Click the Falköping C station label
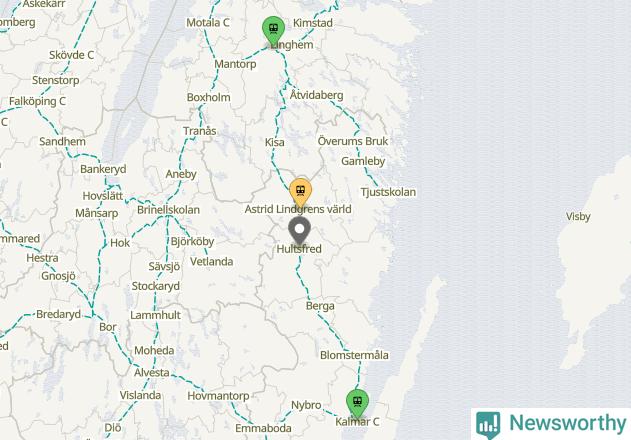631x440 pixels. (37, 101)
